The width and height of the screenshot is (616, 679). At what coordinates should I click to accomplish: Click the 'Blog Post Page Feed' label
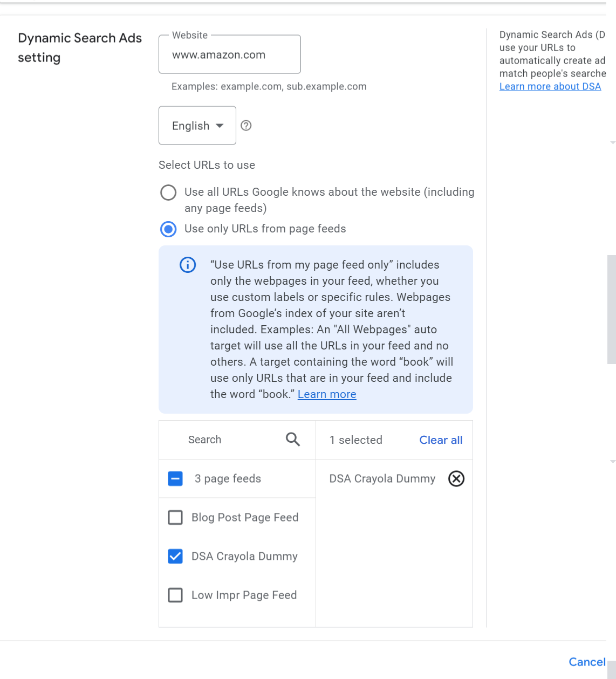tap(245, 517)
